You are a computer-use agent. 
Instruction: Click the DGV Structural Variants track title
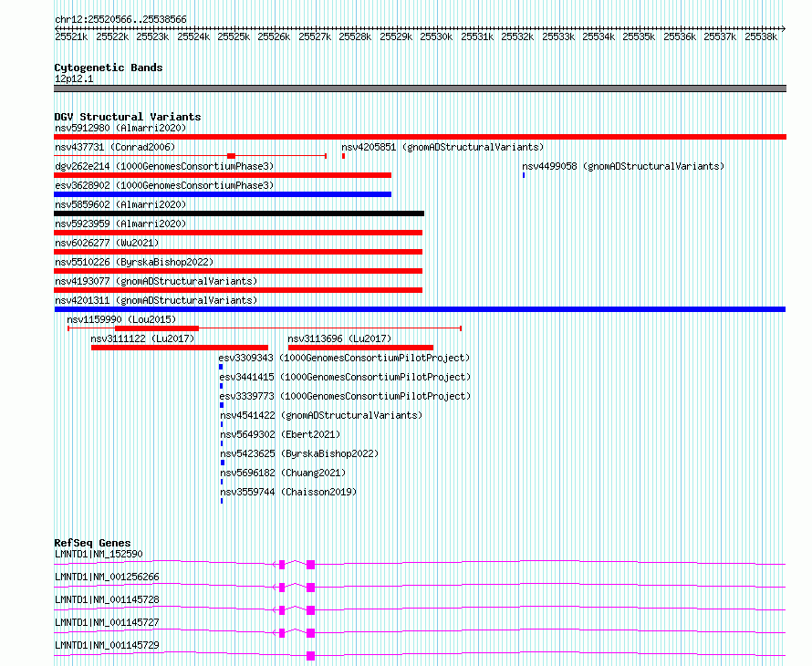click(x=128, y=117)
